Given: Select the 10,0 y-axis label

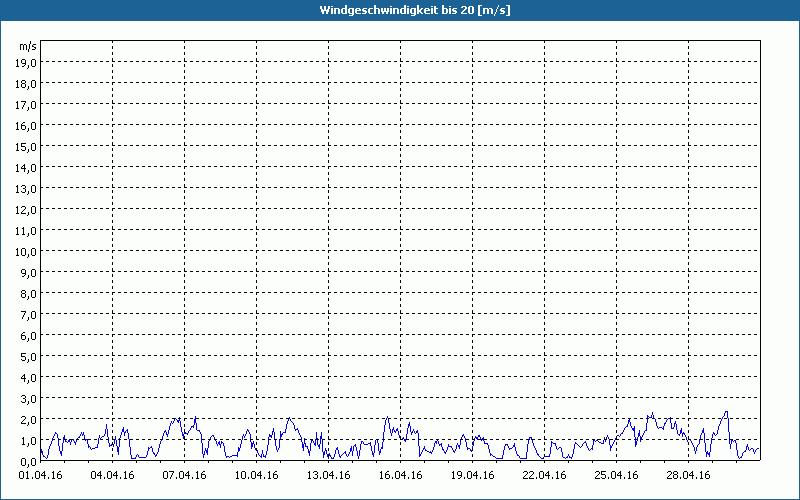Looking at the screenshot, I should tap(26, 252).
